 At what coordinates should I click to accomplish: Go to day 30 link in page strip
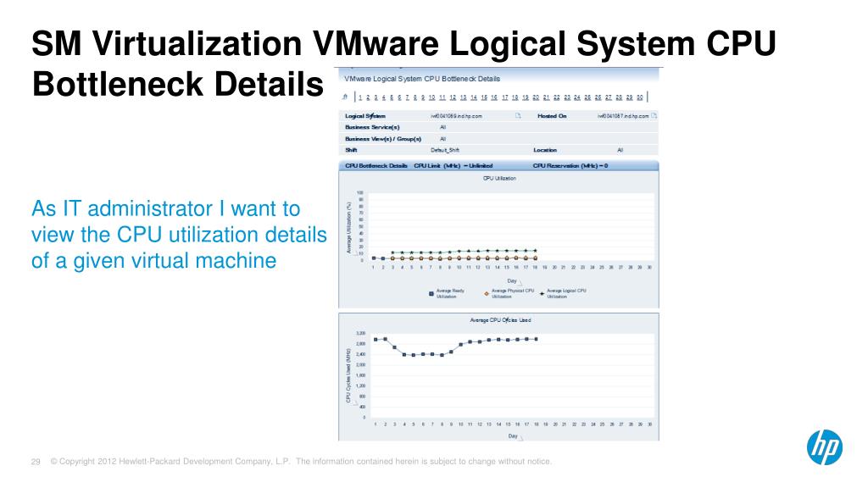pyautogui.click(x=640, y=97)
